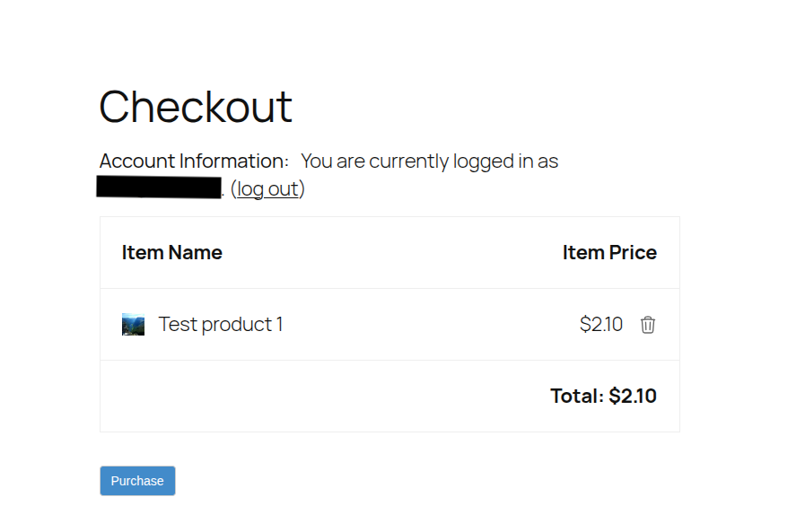The width and height of the screenshot is (805, 532).
Task: Click the totals row of the checkout table
Action: pos(389,396)
